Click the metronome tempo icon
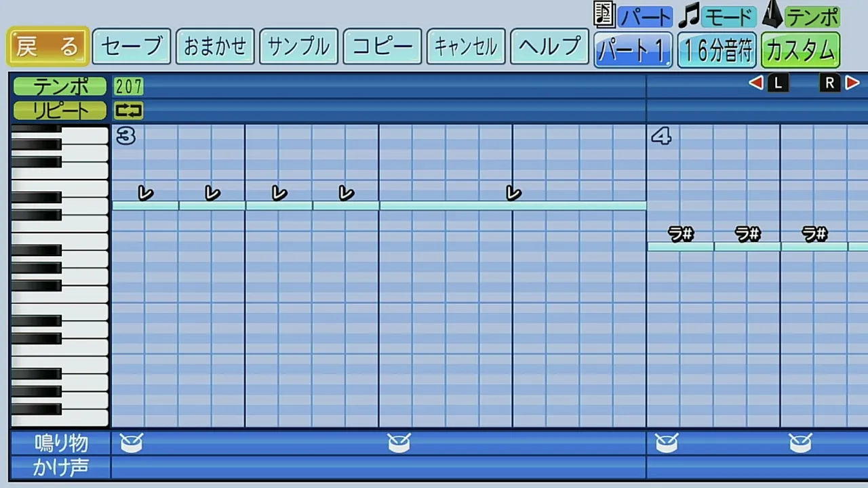Image resolution: width=868 pixels, height=488 pixels. tap(772, 14)
